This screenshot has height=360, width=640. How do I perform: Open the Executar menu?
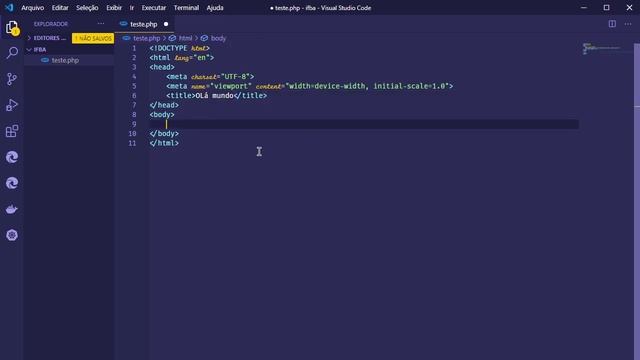[153, 8]
